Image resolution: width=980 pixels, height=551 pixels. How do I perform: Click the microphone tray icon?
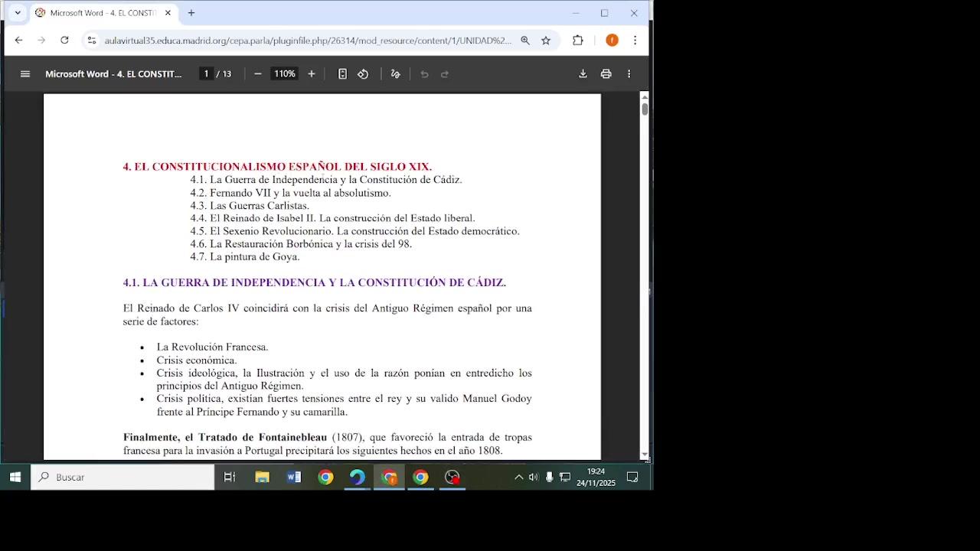(549, 477)
